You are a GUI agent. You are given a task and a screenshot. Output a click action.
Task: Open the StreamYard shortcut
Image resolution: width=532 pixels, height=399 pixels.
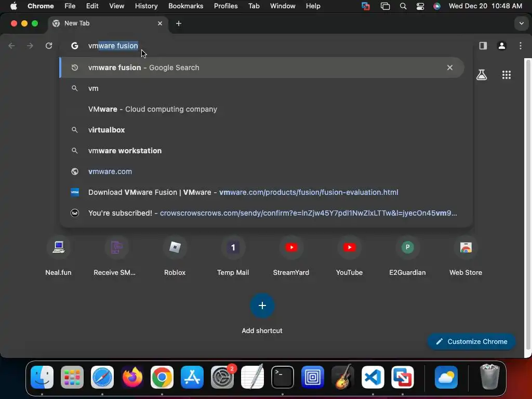pos(291,256)
